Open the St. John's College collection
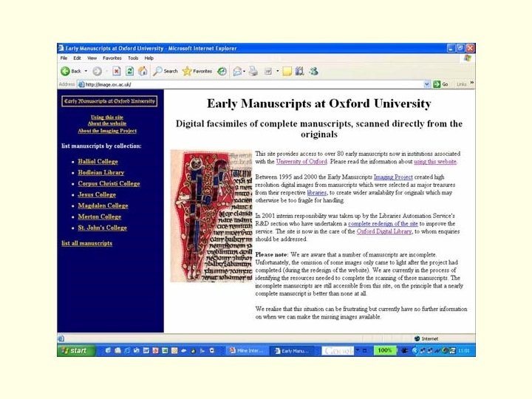The image size is (532, 399). pos(102,228)
